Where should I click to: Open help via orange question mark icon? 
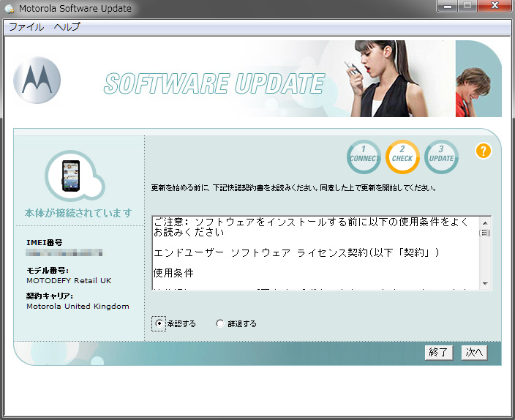click(483, 151)
